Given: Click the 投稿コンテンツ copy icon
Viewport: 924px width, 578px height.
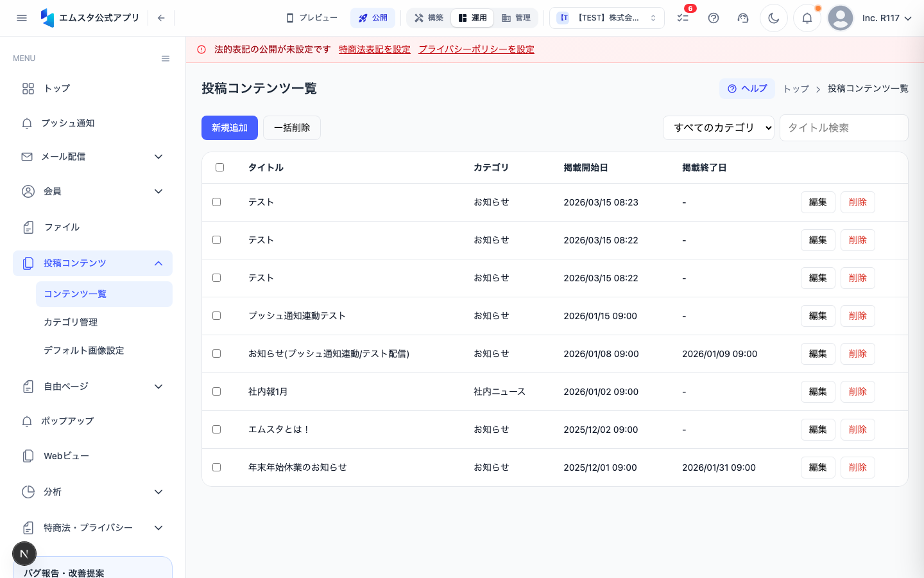Looking at the screenshot, I should click(x=28, y=263).
